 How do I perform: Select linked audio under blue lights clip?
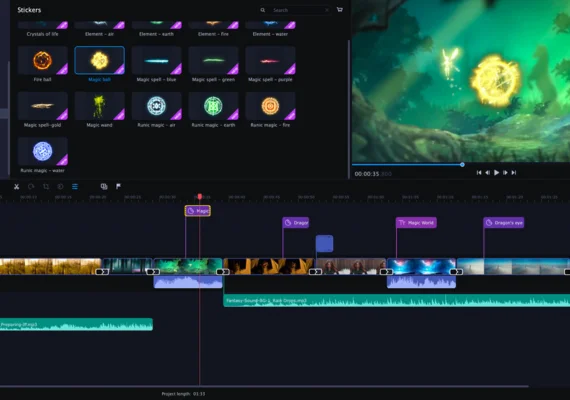[421, 282]
